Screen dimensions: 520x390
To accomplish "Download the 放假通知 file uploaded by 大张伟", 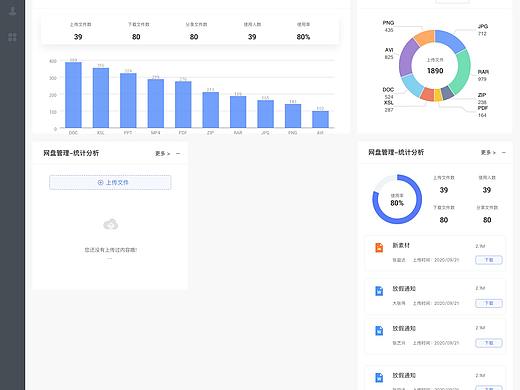I will tap(489, 303).
